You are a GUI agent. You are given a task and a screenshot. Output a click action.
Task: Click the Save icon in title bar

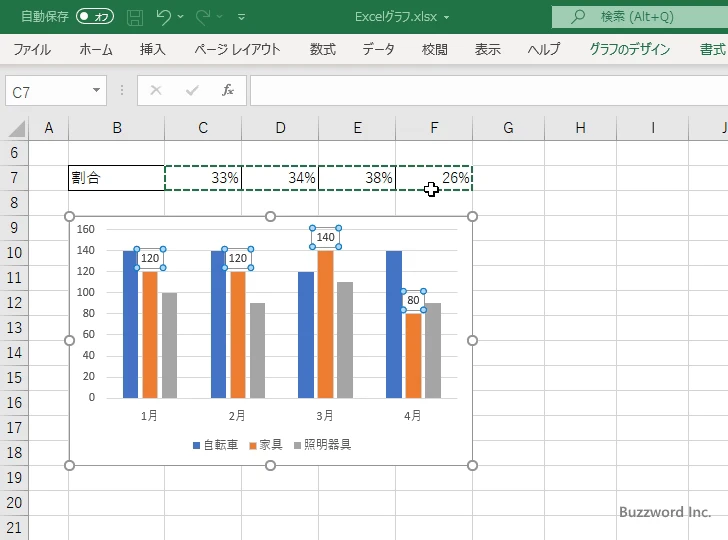tap(135, 17)
